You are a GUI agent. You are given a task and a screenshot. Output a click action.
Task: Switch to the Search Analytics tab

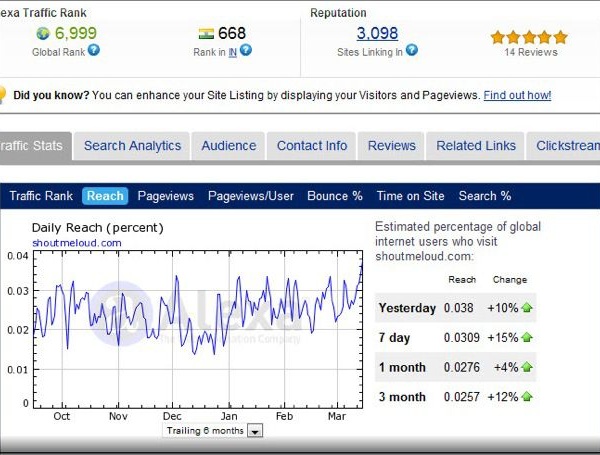pyautogui.click(x=132, y=146)
